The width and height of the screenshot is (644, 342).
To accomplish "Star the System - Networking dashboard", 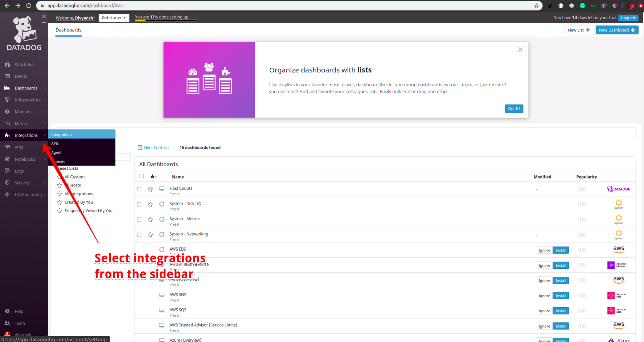I will [x=150, y=235].
